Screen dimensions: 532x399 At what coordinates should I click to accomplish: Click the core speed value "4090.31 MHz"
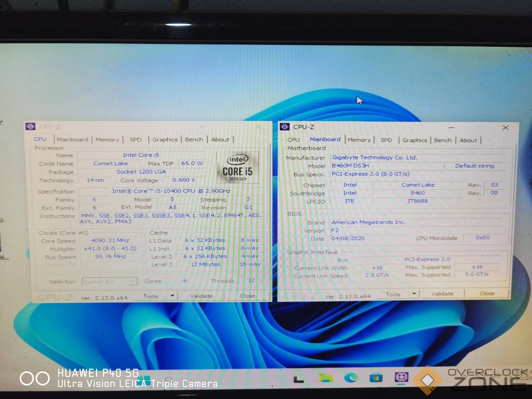coord(110,241)
